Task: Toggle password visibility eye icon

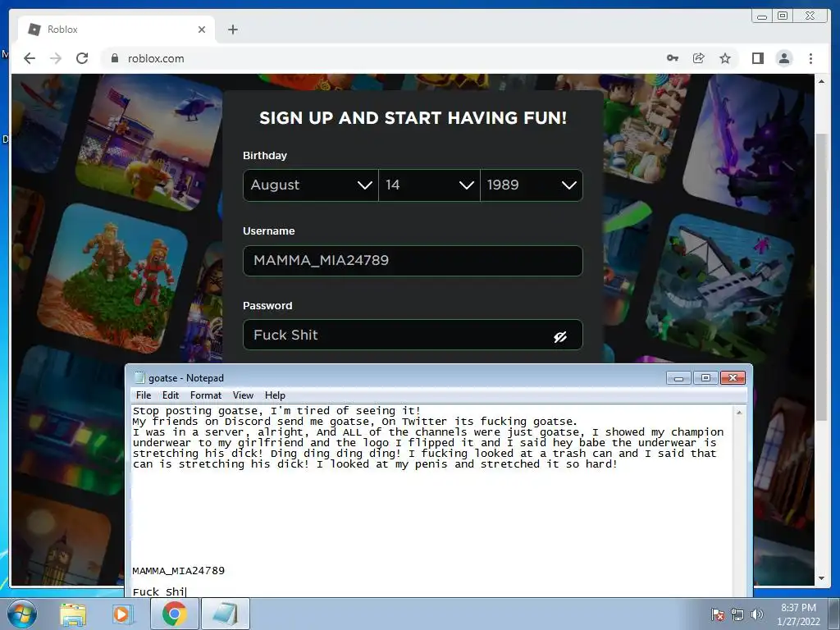Action: tap(560, 336)
